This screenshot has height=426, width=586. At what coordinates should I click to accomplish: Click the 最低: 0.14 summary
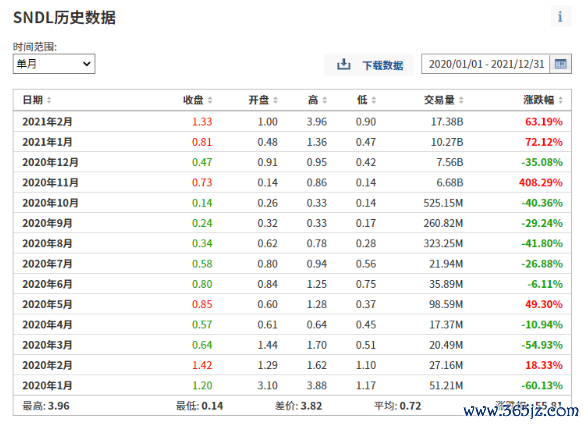tap(200, 406)
